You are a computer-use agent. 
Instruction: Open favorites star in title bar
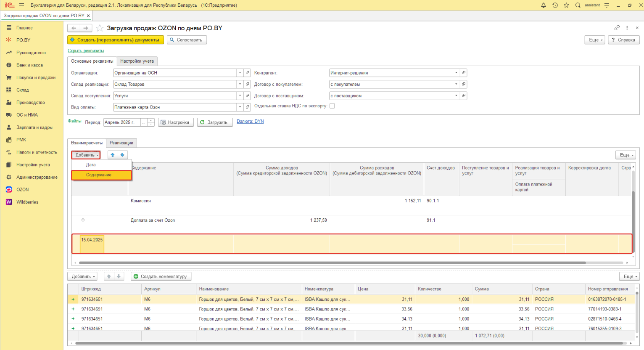566,5
